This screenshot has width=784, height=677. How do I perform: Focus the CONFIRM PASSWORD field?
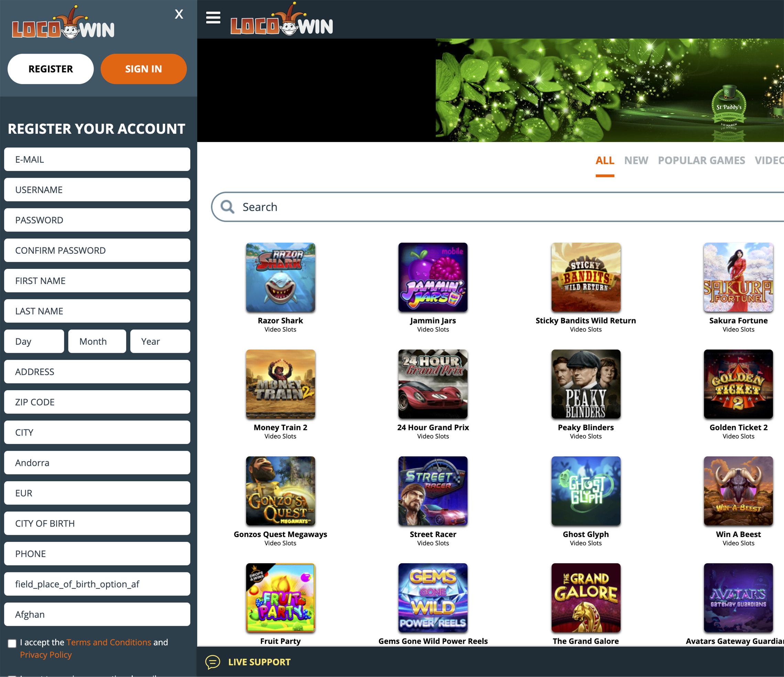(x=97, y=250)
